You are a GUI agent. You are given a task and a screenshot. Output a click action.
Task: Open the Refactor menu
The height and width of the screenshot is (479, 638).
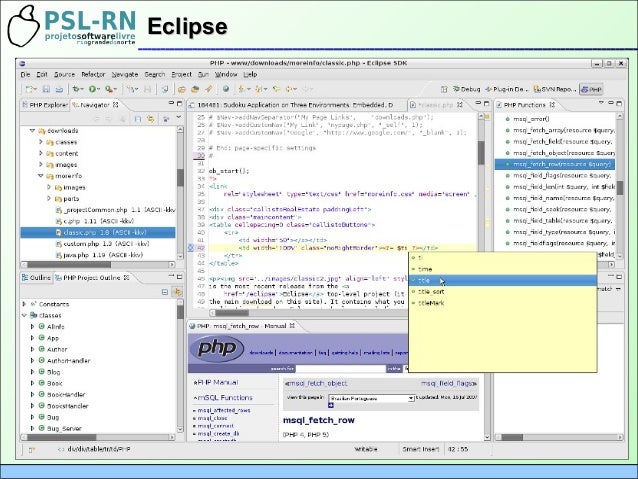(x=93, y=74)
